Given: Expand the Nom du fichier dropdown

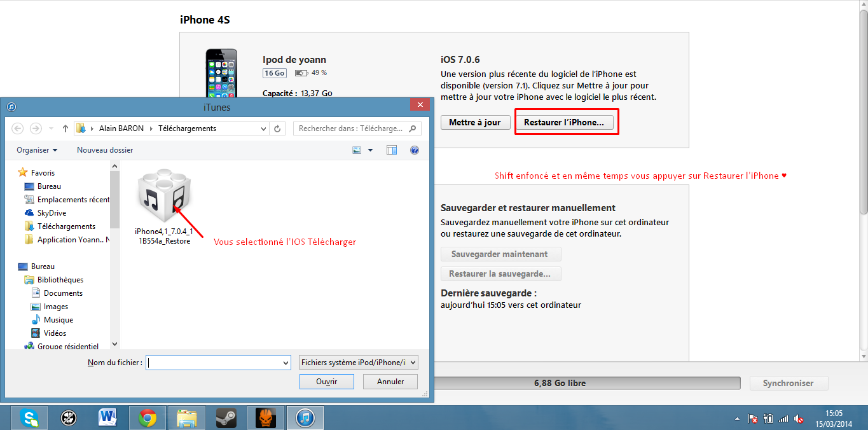Looking at the screenshot, I should click(286, 363).
